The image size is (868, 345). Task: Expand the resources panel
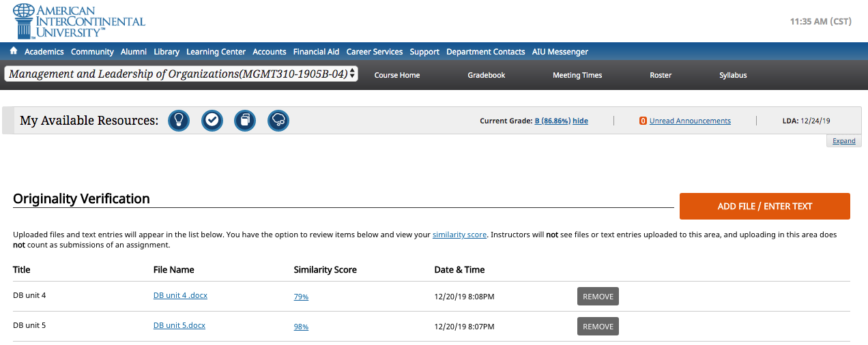tap(844, 141)
